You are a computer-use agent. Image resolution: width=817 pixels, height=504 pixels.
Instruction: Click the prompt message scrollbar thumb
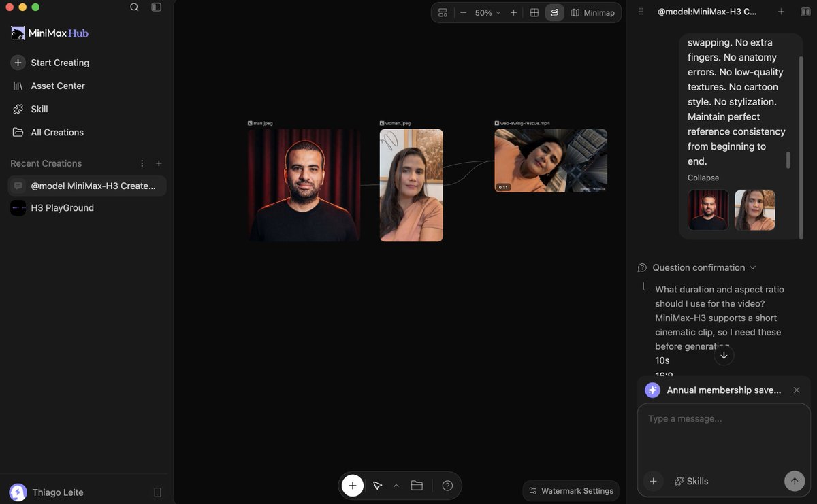(788, 160)
